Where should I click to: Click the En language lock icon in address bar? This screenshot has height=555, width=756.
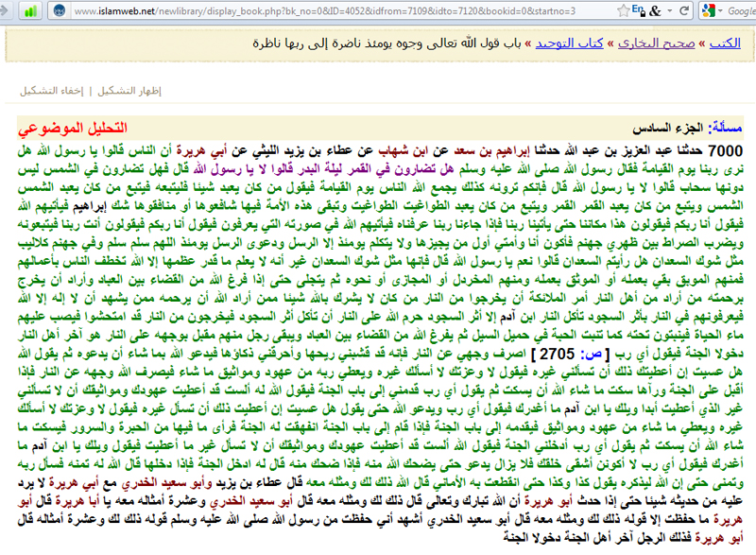(639, 10)
